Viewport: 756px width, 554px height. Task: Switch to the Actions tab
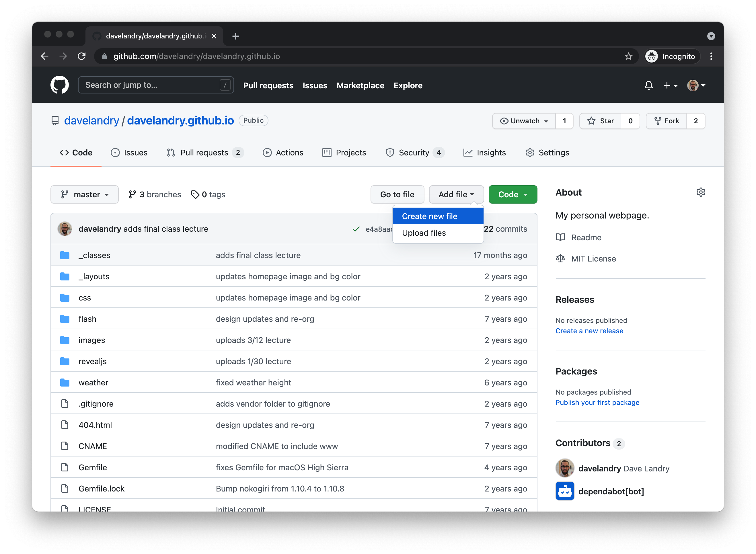click(x=283, y=153)
